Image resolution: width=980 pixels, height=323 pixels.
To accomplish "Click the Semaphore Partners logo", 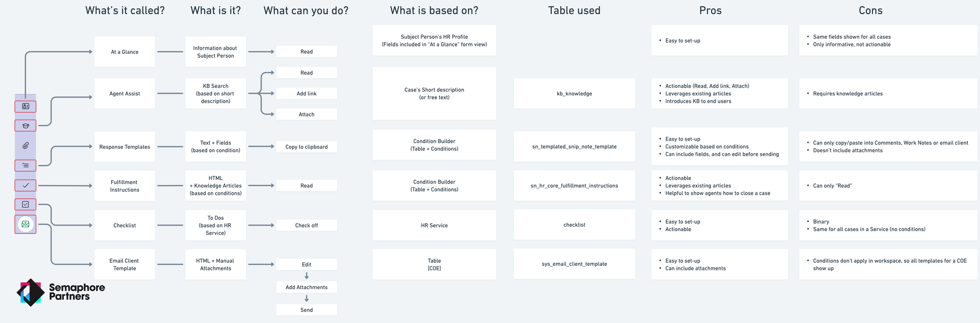I will [61, 292].
